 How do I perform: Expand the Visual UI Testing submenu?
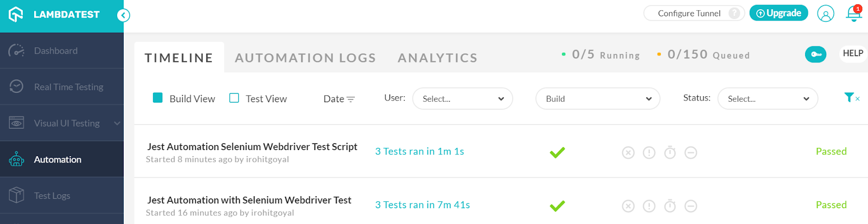tap(117, 123)
